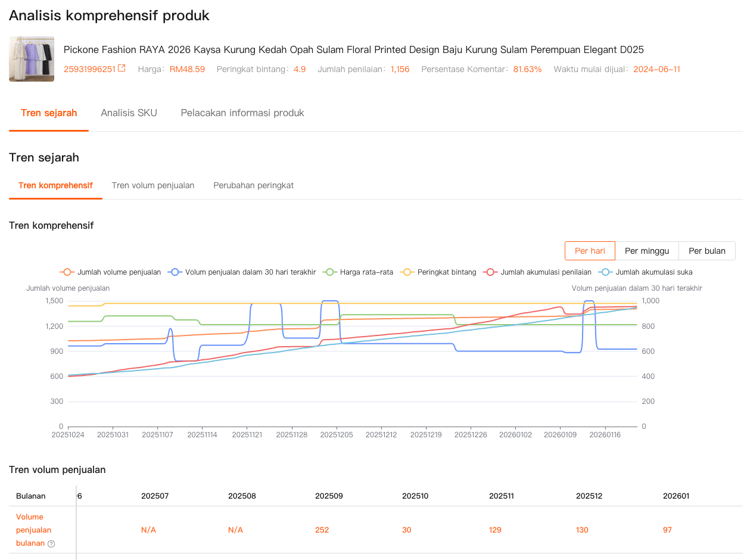The image size is (744, 560).
Task: Open Tren sejarah tab
Action: pos(49,113)
